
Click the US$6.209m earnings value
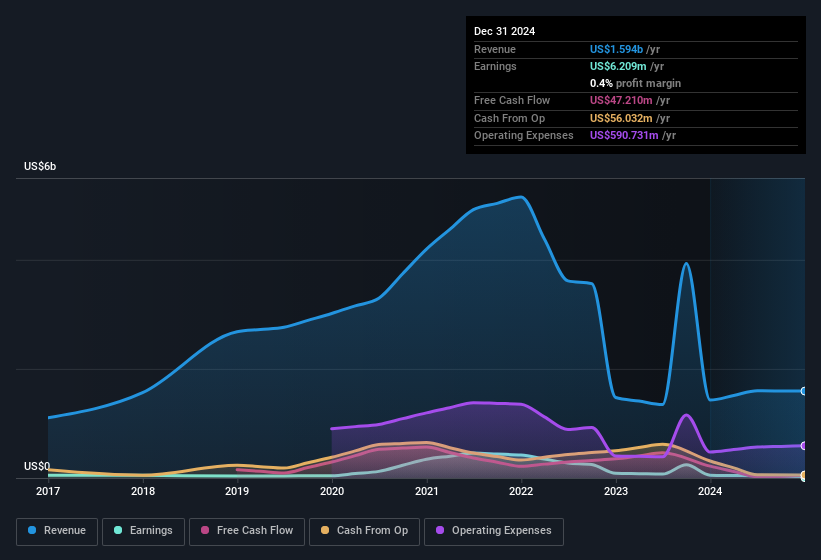[618, 66]
